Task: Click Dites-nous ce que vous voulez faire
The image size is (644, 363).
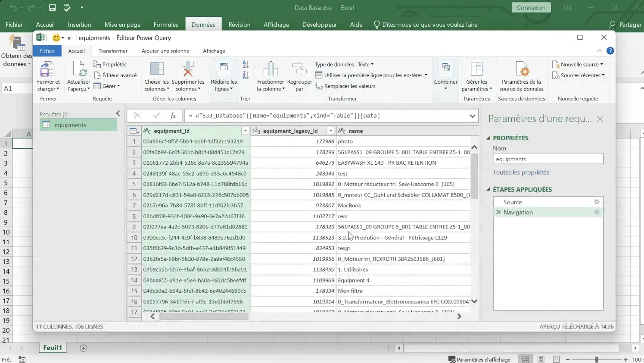Action: click(x=425, y=25)
